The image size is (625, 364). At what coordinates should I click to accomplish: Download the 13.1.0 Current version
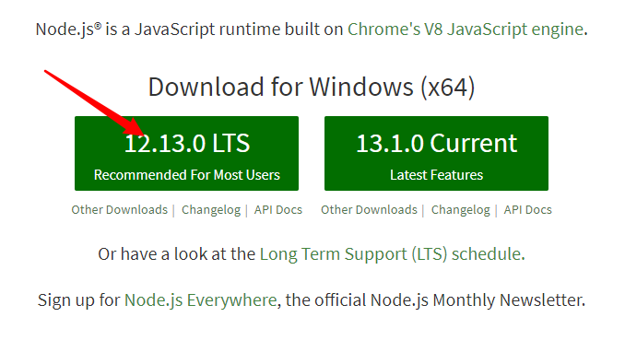[436, 153]
